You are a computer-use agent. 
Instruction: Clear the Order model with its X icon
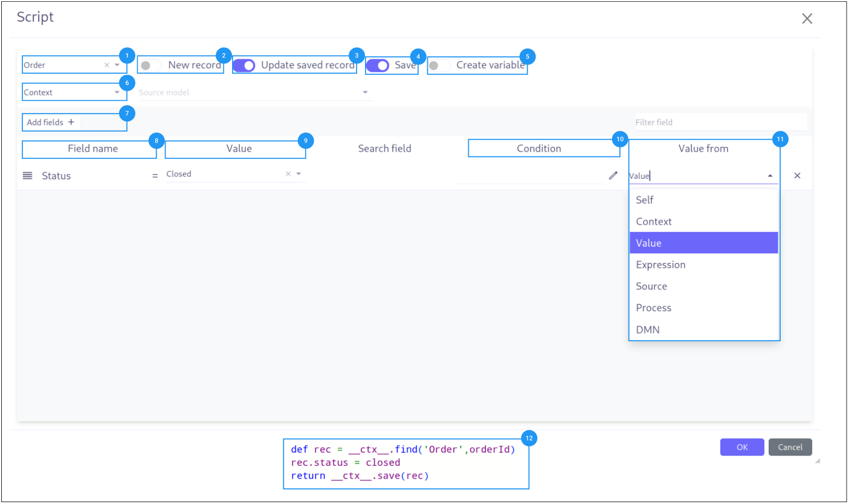[106, 65]
